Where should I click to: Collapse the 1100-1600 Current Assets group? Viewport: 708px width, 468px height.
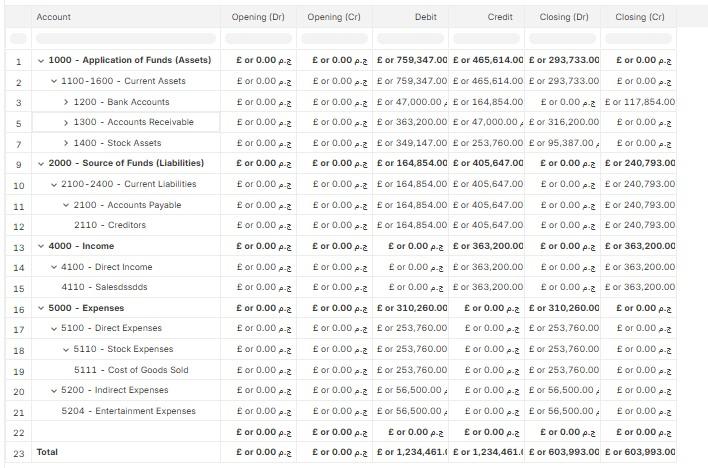point(54,81)
